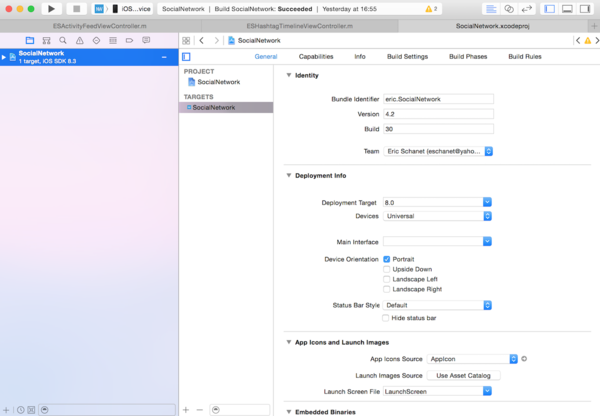Image resolution: width=600 pixels, height=416 pixels.
Task: Expand the SocialNetwork project in navigator
Action: [4, 57]
